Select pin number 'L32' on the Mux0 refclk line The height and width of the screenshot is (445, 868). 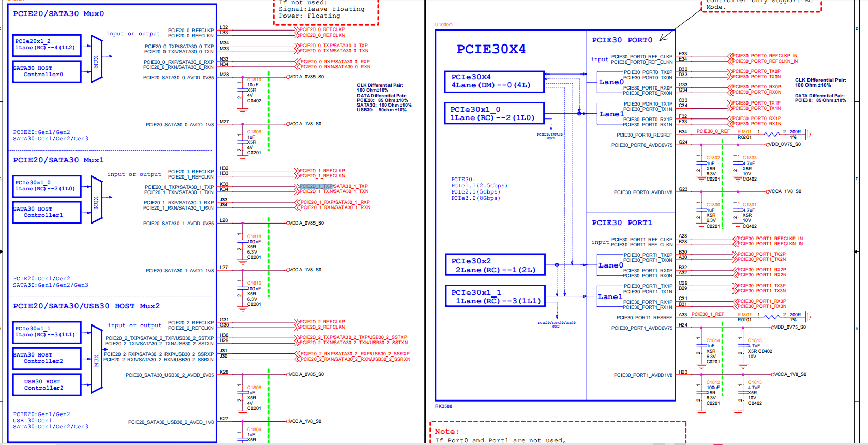(223, 27)
